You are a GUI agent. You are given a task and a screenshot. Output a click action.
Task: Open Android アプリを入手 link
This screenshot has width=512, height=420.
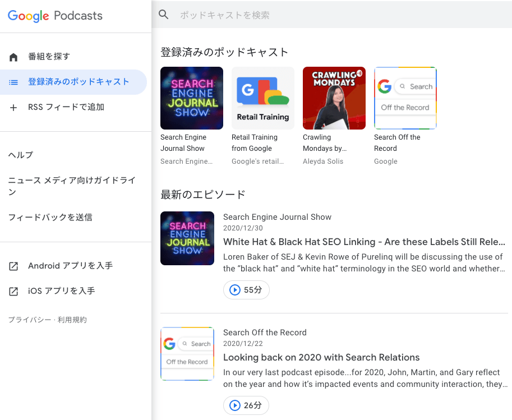(x=70, y=266)
